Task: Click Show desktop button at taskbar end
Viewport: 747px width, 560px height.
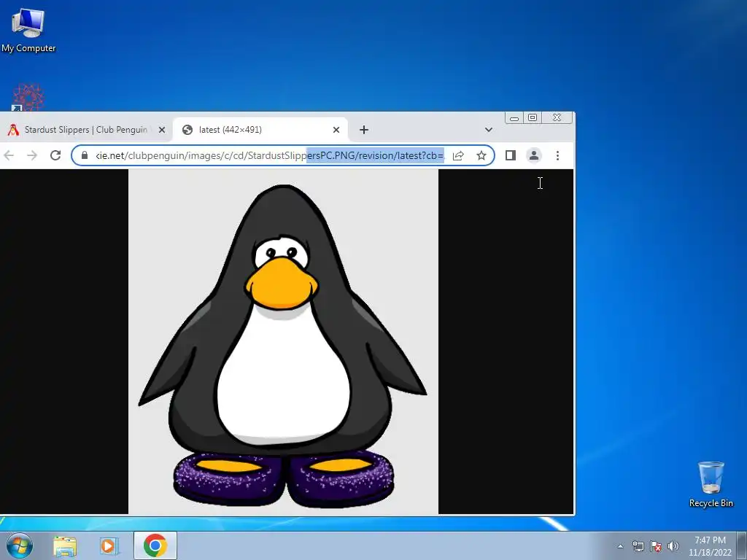Action: point(742,545)
